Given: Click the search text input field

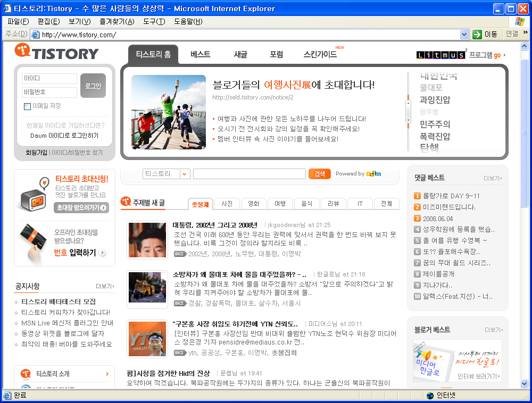Looking at the screenshot, I should pyautogui.click(x=250, y=174).
